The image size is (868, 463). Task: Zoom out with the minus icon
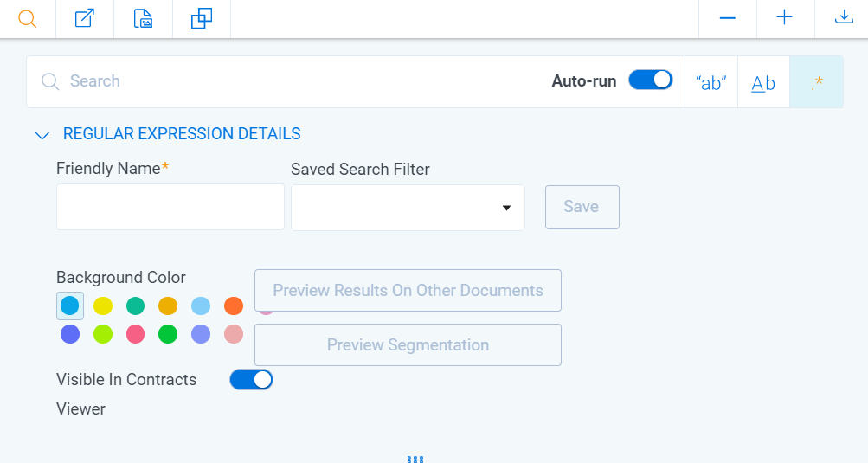728,18
